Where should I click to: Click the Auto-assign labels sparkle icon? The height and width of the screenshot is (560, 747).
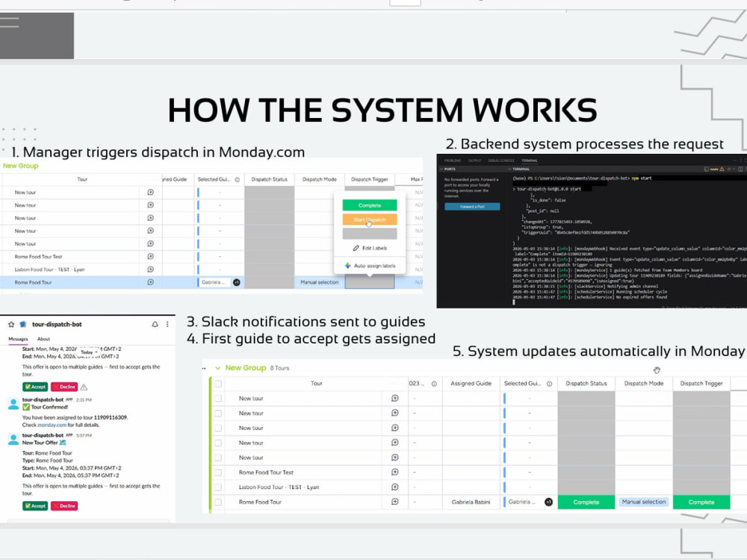[x=348, y=266]
